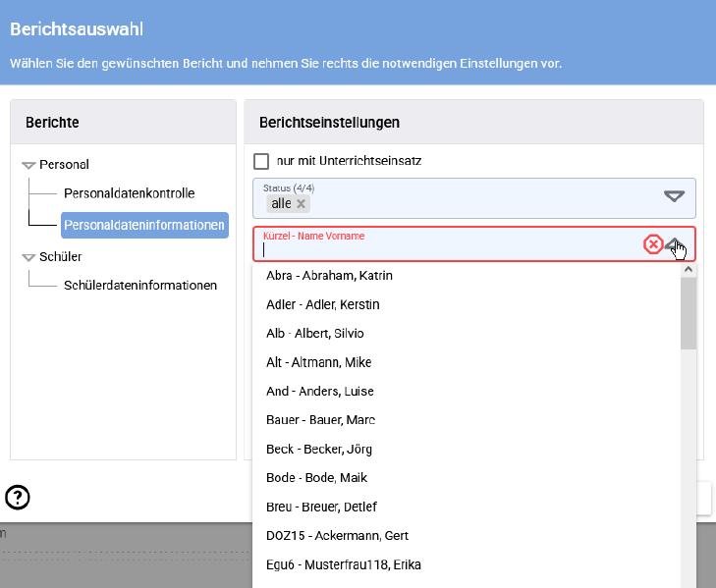Focus the Kürzel - Name Vorname input field
This screenshot has width=716, height=588.
coord(442,249)
